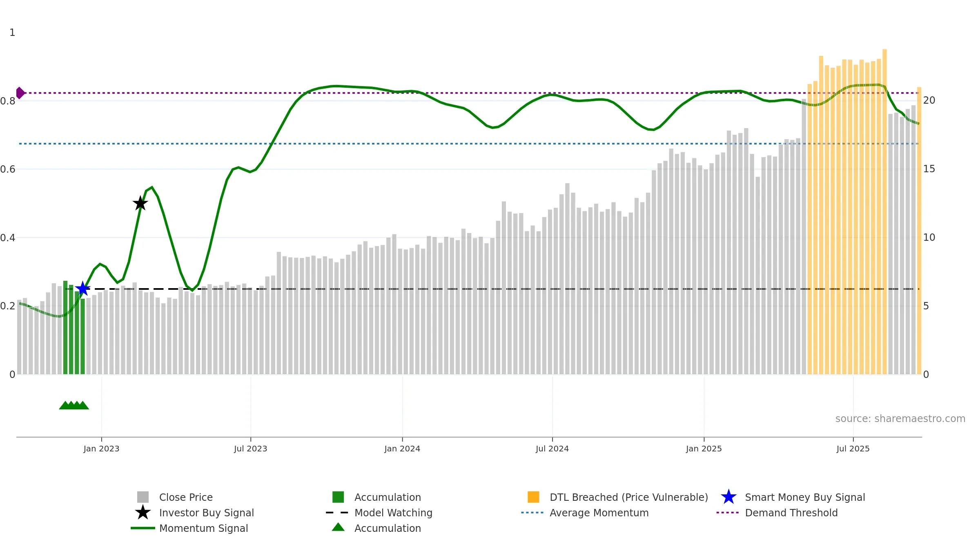
Task: Click the Jan 2025 axis label
Action: [x=704, y=449]
